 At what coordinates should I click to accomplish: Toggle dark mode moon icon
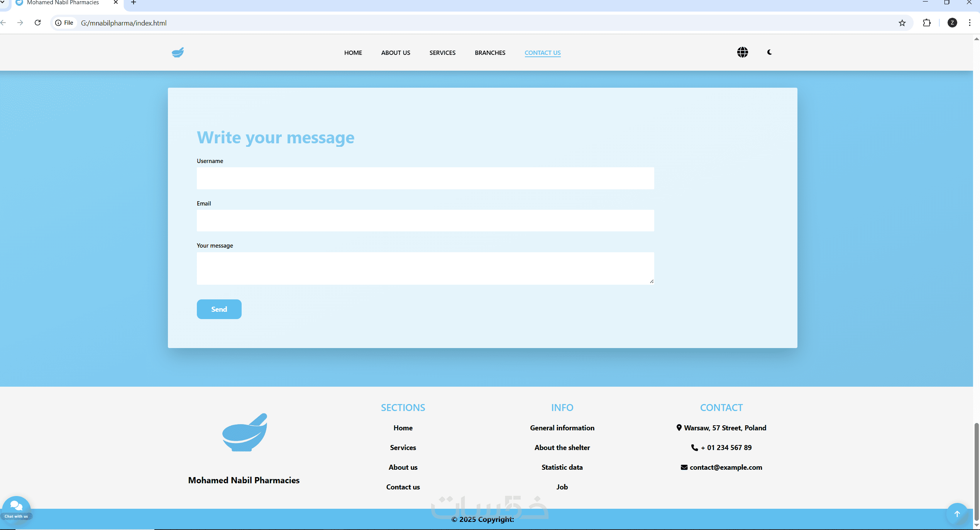pos(769,52)
